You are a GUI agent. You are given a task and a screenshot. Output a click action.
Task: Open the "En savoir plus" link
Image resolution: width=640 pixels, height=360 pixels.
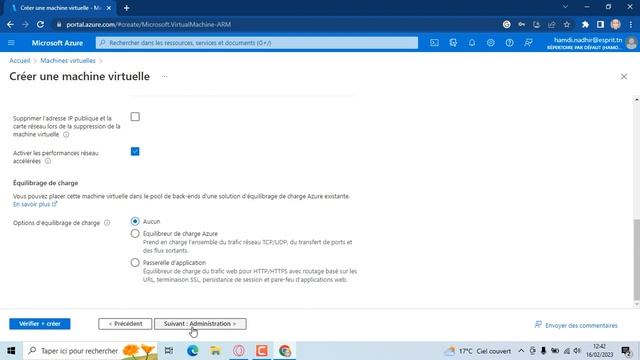pyautogui.click(x=35, y=204)
